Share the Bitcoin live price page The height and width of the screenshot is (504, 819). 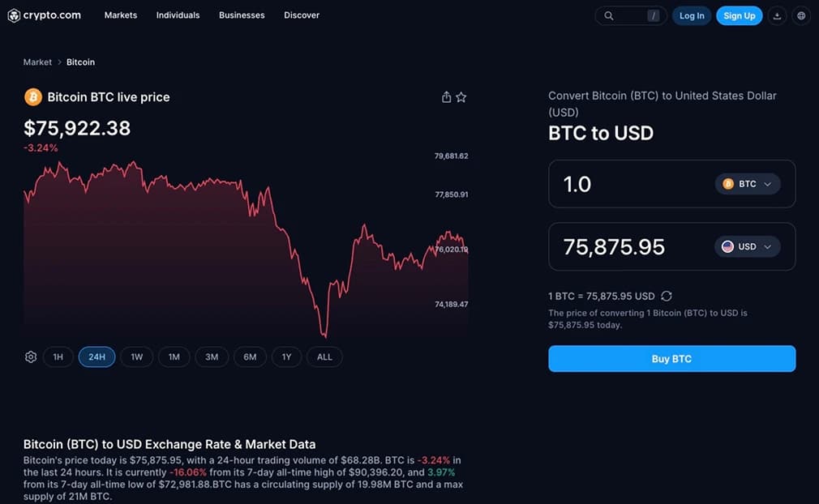445,96
